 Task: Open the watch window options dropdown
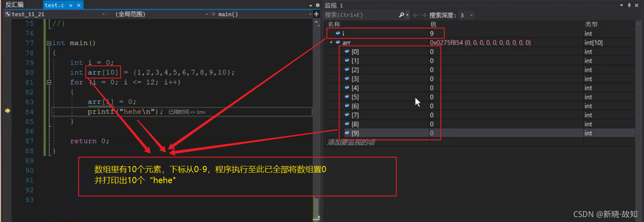click(x=622, y=5)
